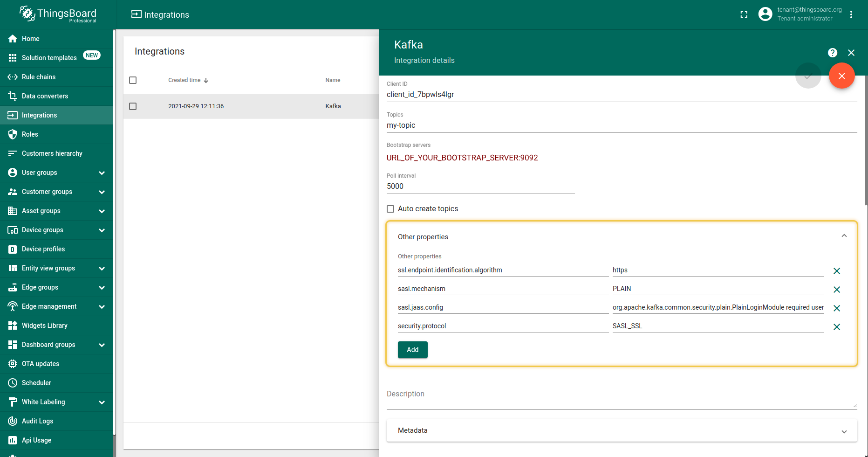The height and width of the screenshot is (457, 868).
Task: Expand the Device groups menu
Action: (x=102, y=230)
